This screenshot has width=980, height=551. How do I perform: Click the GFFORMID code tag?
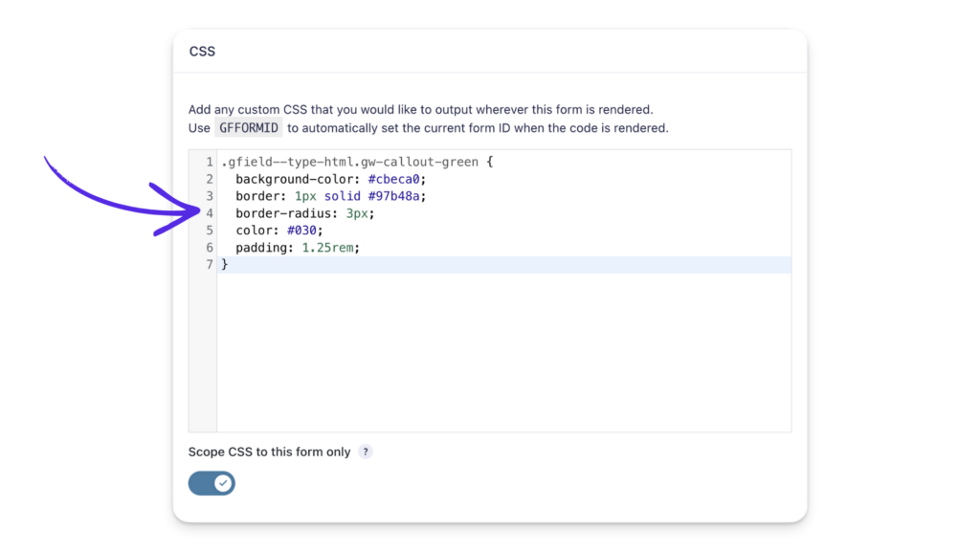249,127
